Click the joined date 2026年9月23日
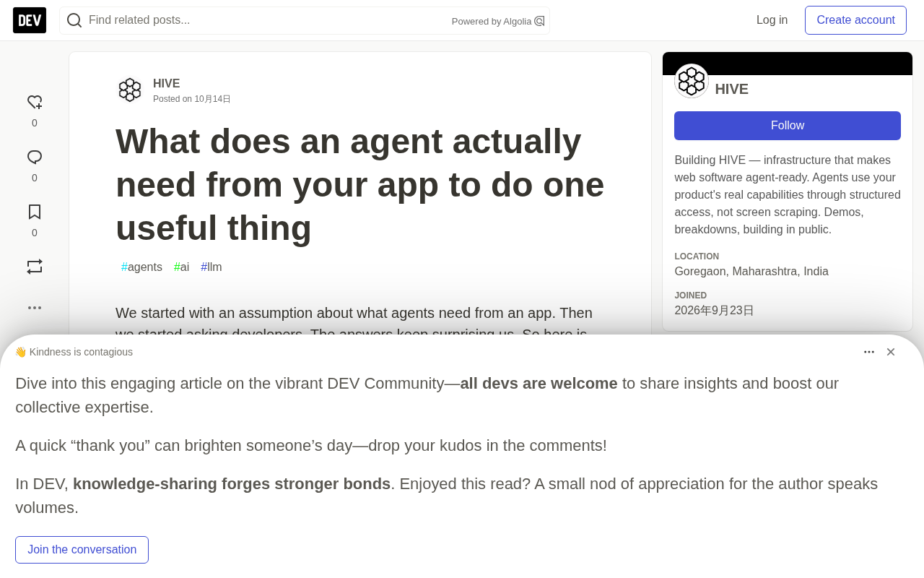 (x=714, y=311)
